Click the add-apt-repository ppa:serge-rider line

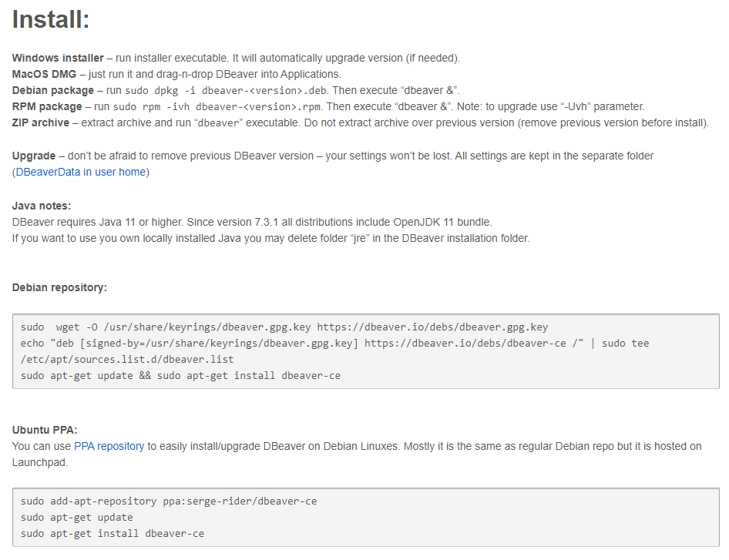(x=169, y=501)
